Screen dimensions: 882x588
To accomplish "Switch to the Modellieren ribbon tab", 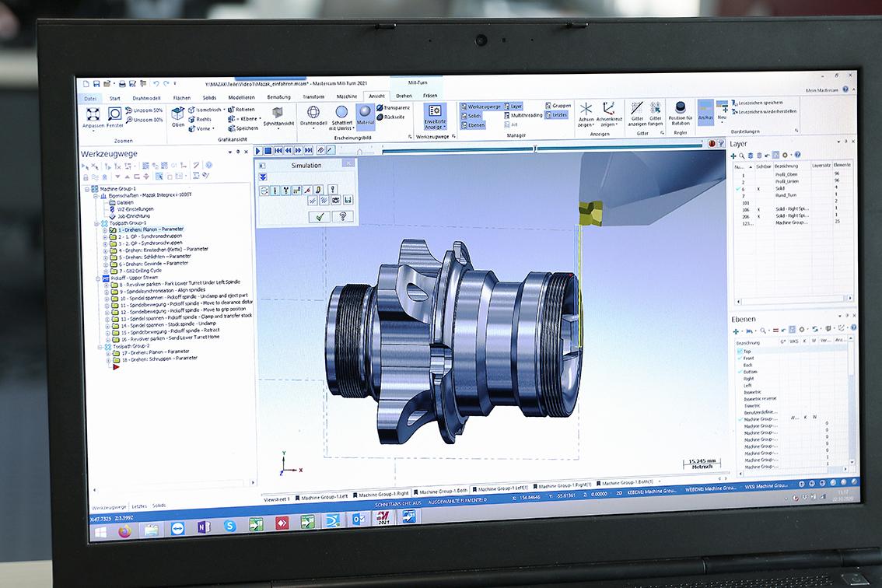I will (241, 97).
